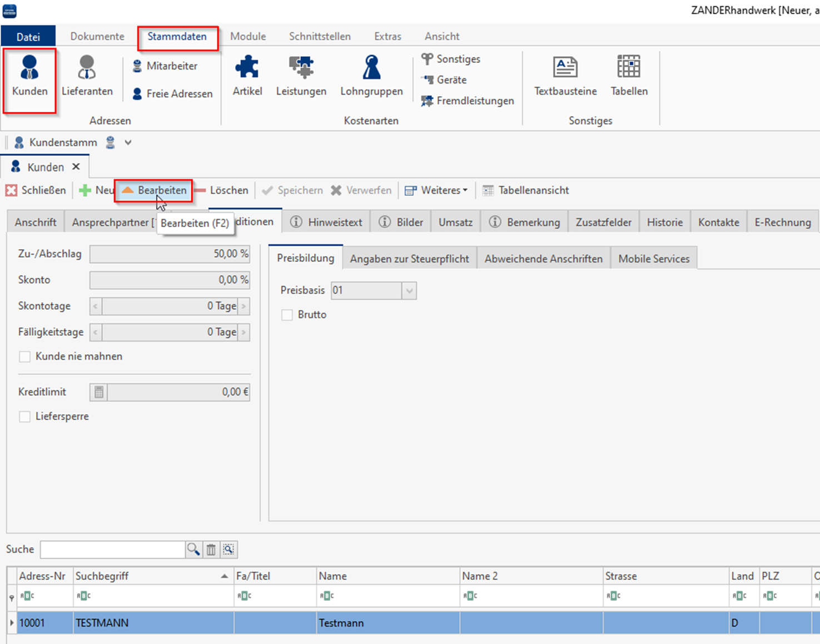Image resolution: width=820 pixels, height=644 pixels.
Task: Open Lieferanten suppliers icon
Action: 87,76
